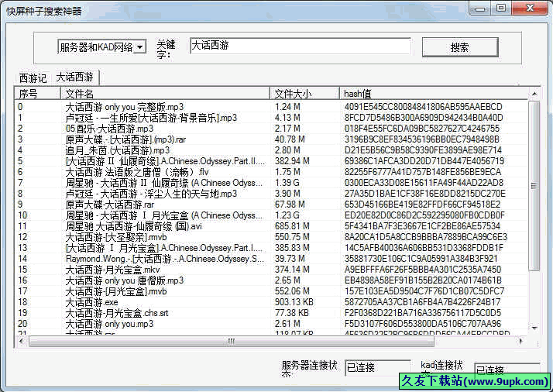
Task: Select the file 原声大碟.-.[大话西游].(mp3).rar
Action: click(x=272, y=139)
